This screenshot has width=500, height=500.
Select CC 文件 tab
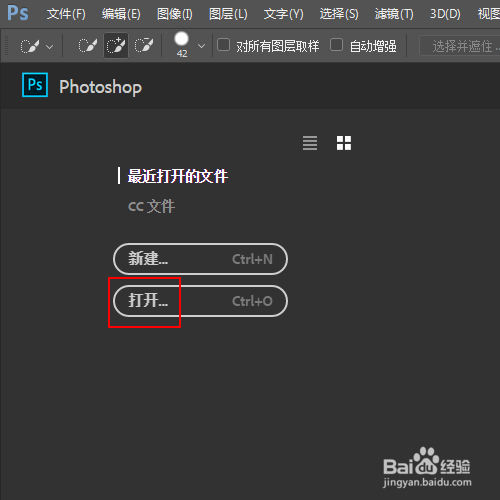(151, 206)
